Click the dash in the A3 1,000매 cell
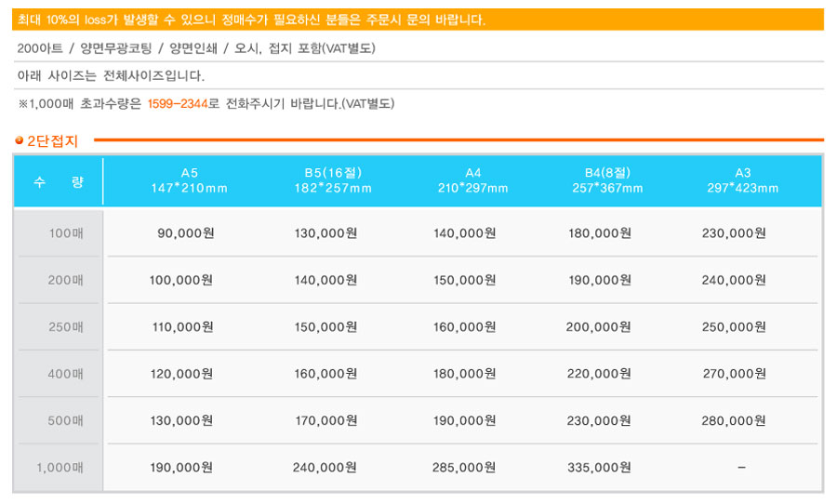The image size is (837, 504). tap(740, 468)
